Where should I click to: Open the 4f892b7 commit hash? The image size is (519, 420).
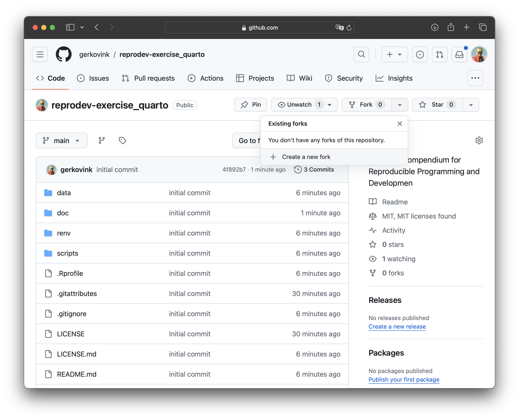pos(234,170)
